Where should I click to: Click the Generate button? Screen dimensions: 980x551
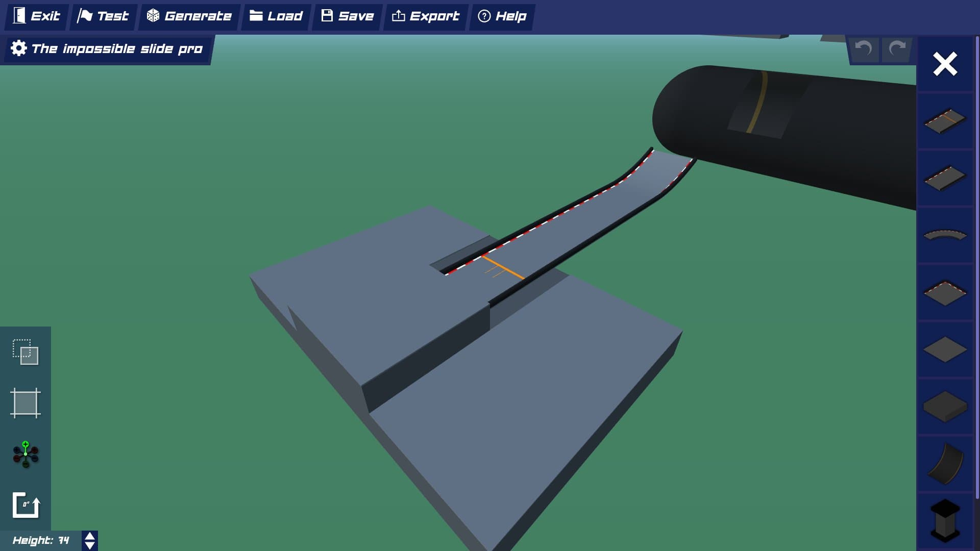189,16
